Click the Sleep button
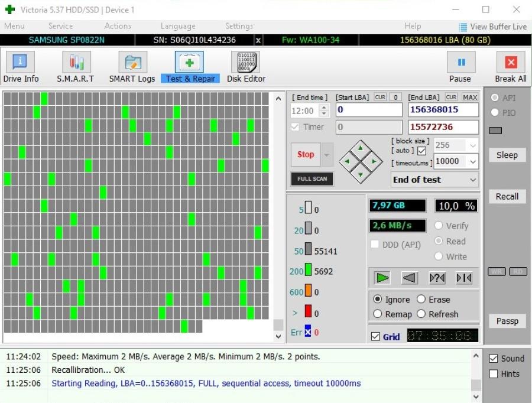This screenshot has width=532, height=403. click(507, 155)
